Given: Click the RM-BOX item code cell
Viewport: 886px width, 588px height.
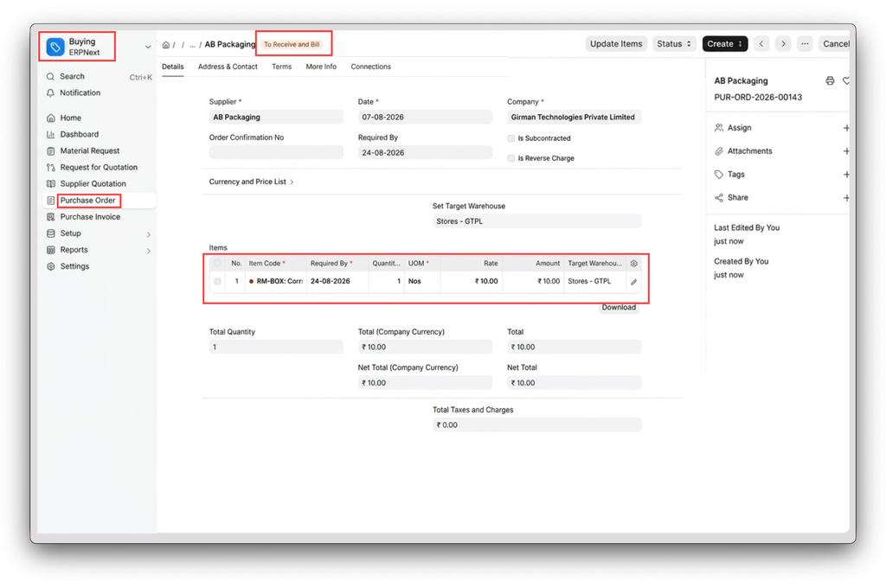Looking at the screenshot, I should [276, 281].
